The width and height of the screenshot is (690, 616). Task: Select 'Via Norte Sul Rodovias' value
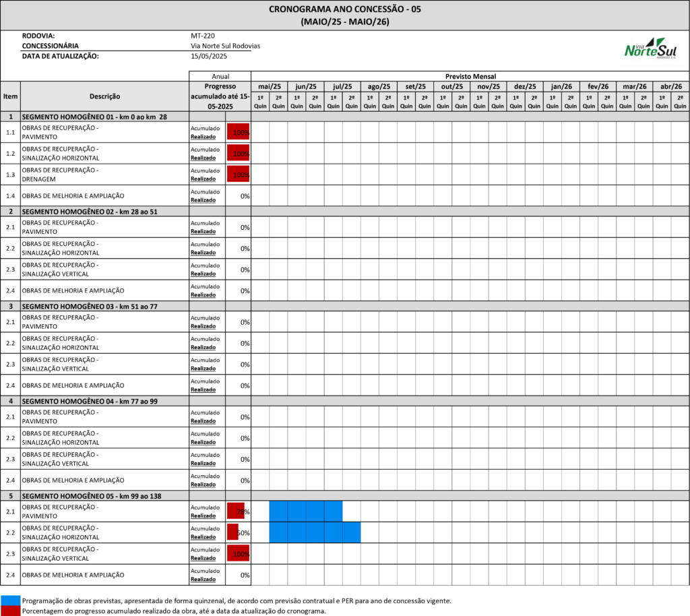225,46
